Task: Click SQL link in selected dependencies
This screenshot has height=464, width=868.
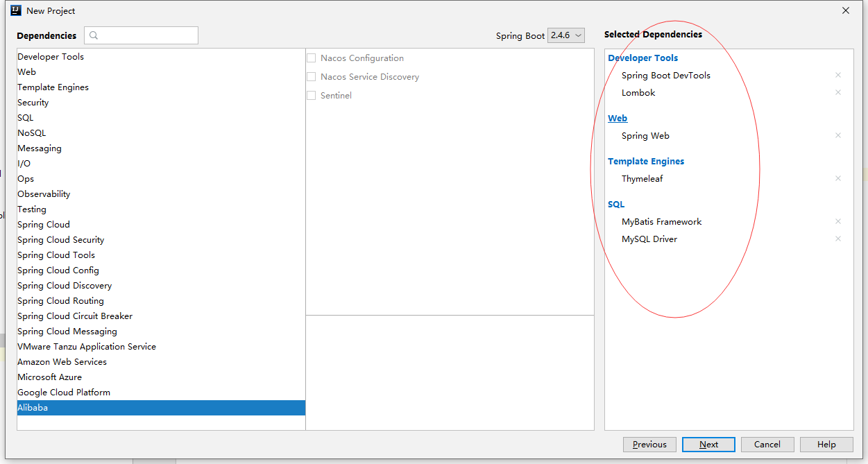Action: [x=616, y=205]
